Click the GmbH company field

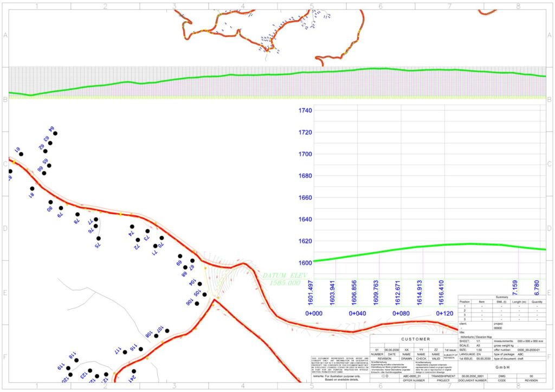click(502, 367)
